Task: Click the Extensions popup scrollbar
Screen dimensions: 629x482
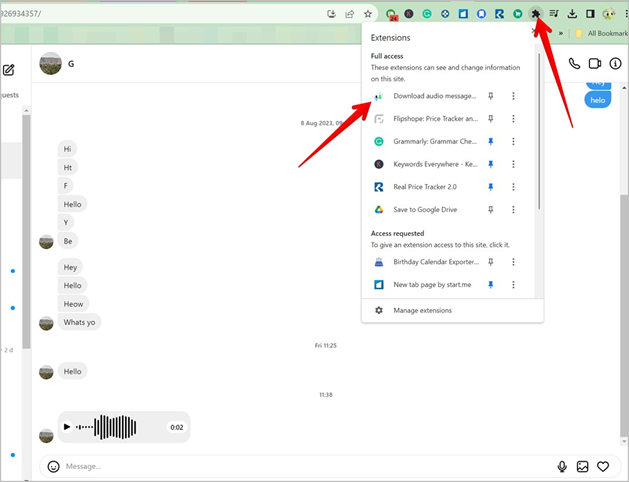Action: pyautogui.click(x=539, y=132)
